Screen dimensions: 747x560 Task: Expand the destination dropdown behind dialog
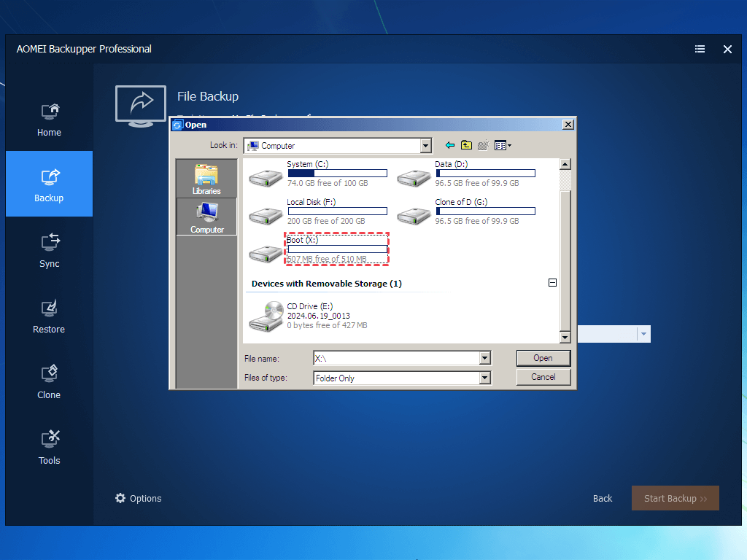(x=643, y=334)
